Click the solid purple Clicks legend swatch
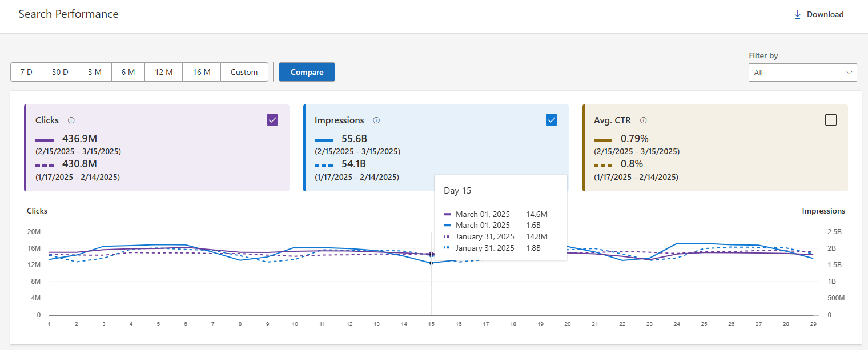The image size is (868, 350). (x=45, y=140)
